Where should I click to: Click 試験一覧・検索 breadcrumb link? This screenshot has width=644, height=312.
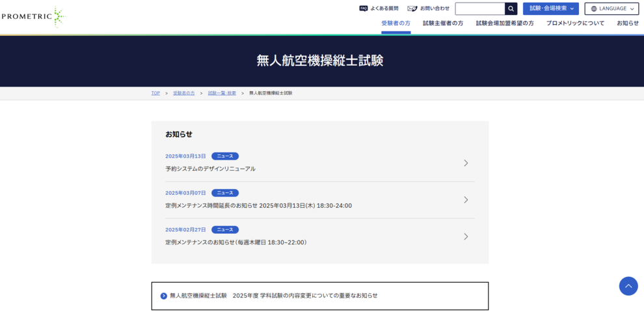click(222, 93)
